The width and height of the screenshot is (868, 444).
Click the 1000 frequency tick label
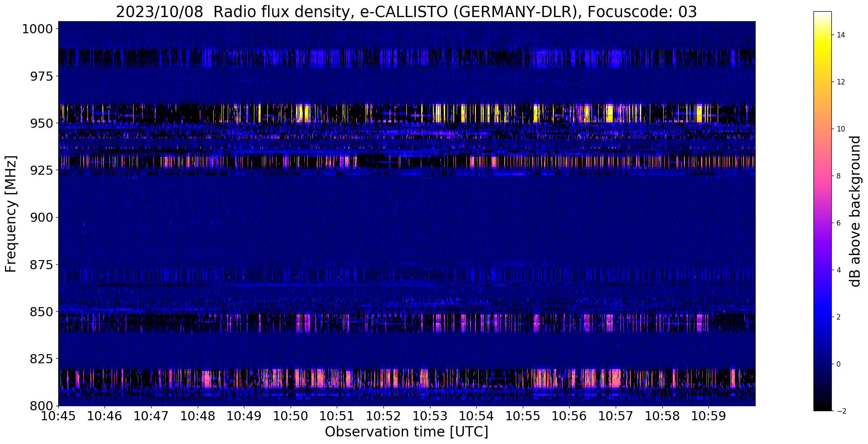pos(37,29)
